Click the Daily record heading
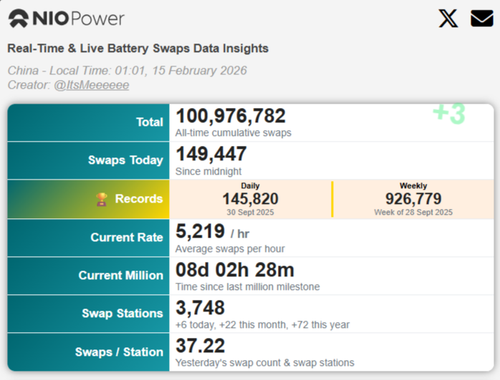This screenshot has height=380, width=500. [x=250, y=186]
